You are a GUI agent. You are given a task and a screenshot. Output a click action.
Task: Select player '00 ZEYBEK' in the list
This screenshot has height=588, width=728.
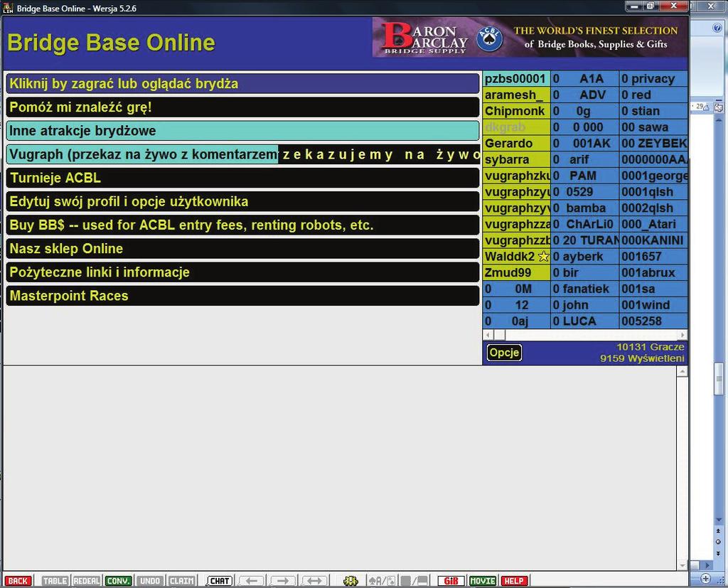click(x=654, y=144)
